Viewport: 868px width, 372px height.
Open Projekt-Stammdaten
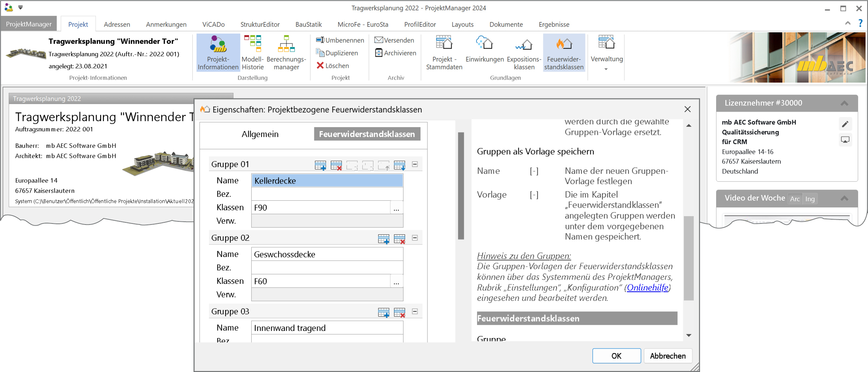click(444, 53)
